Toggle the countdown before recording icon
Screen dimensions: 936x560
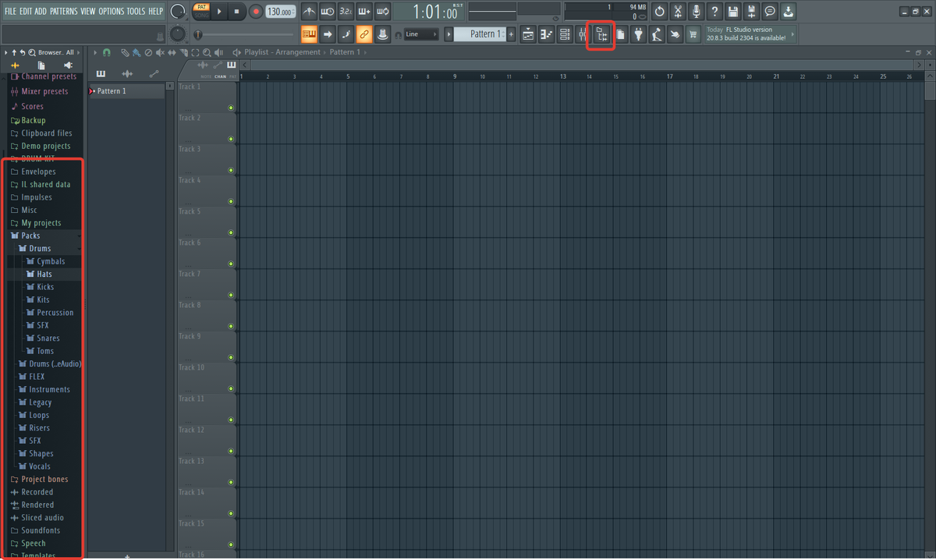click(346, 12)
